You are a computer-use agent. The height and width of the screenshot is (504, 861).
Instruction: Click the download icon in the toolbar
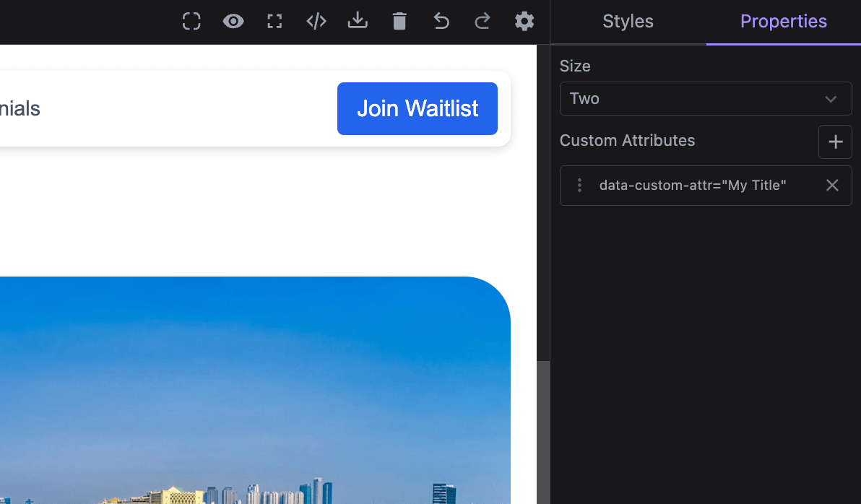(358, 22)
